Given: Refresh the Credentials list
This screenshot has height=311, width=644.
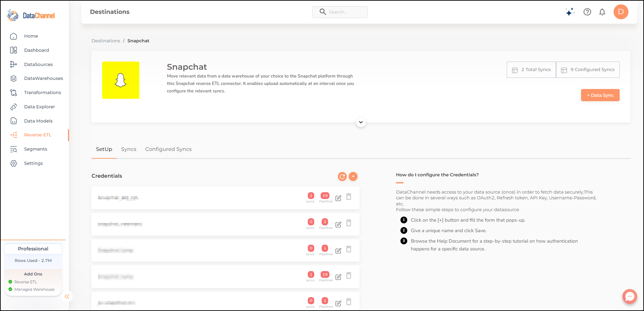Looking at the screenshot, I should click(x=342, y=176).
